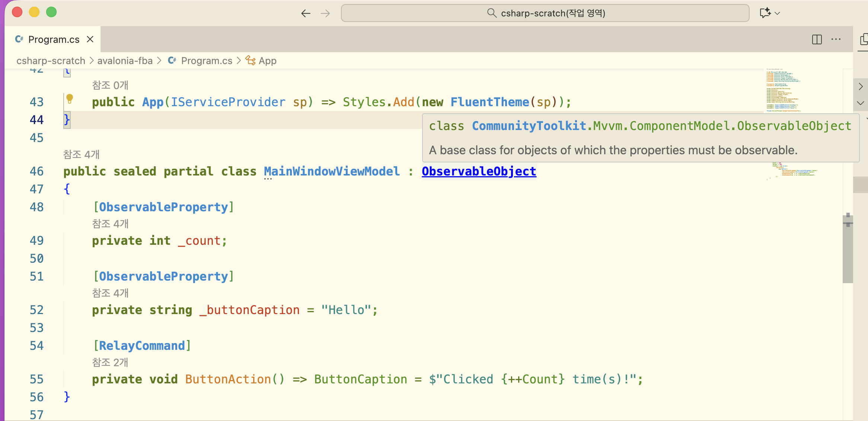Click the csharp-scratch command center search box
This screenshot has width=868, height=421.
(x=545, y=13)
